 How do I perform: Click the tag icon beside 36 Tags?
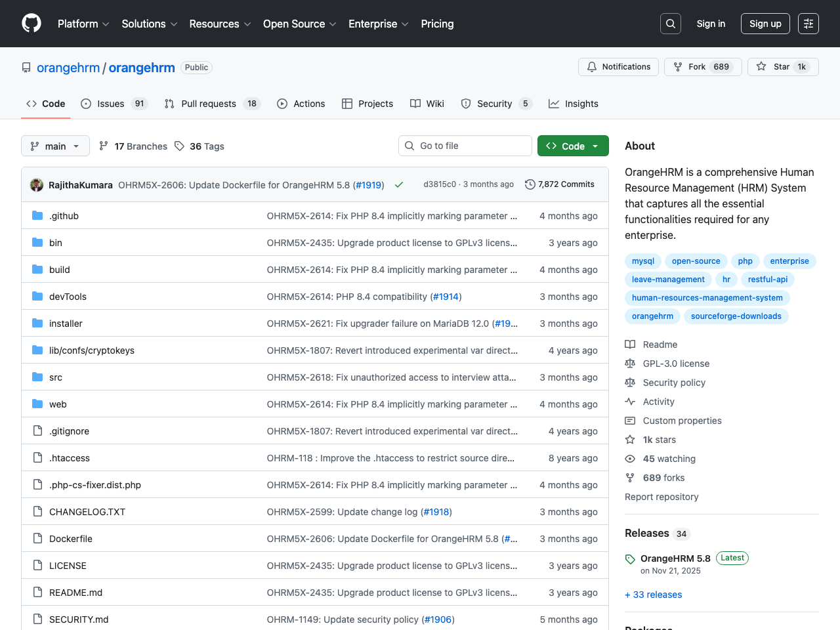pos(179,146)
